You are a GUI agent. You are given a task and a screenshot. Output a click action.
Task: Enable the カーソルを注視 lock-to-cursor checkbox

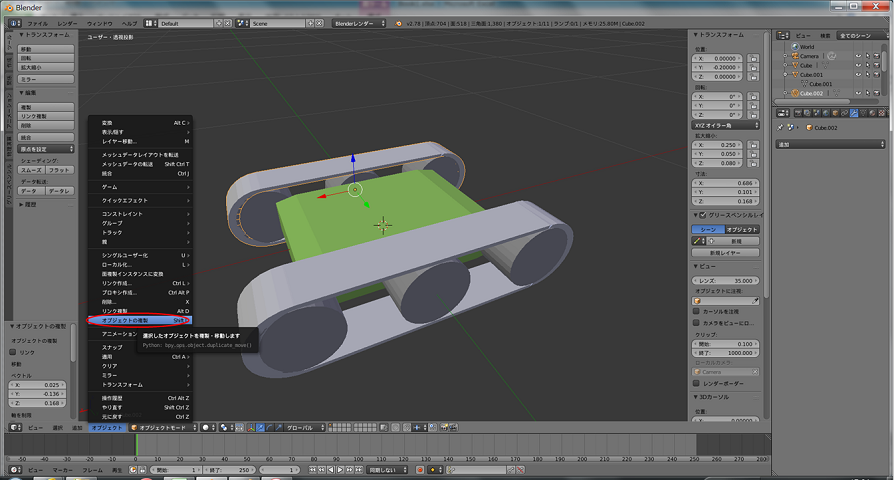698,311
